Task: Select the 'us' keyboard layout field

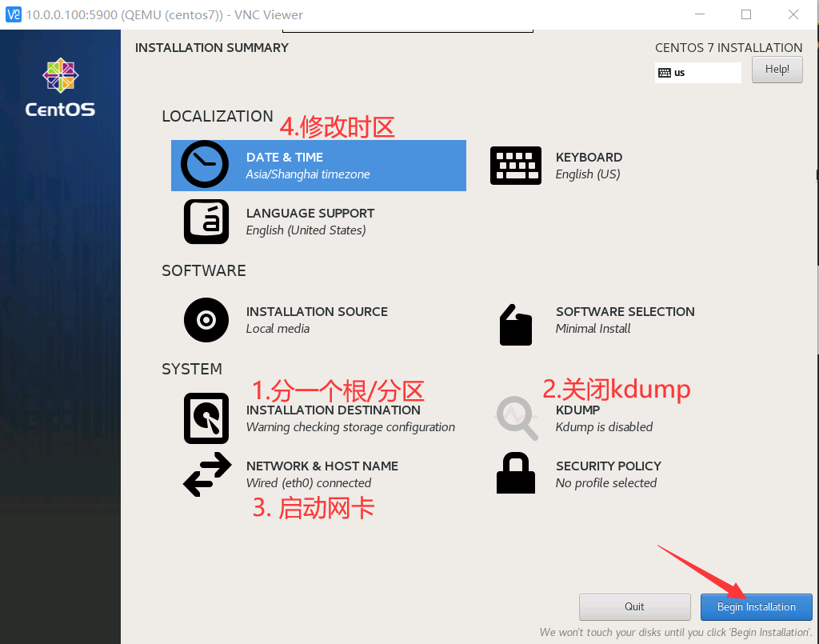Action: 697,73
